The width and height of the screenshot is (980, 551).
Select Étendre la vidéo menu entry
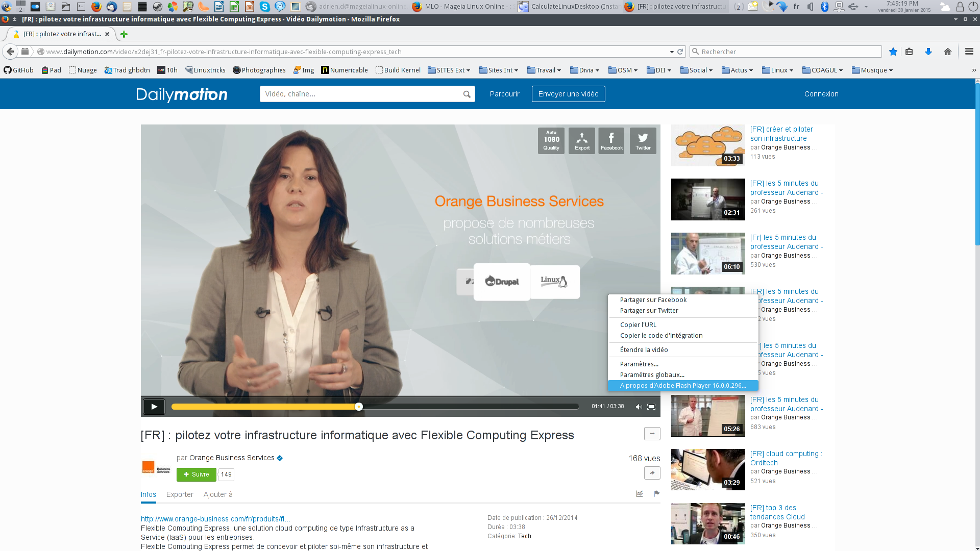tap(683, 350)
